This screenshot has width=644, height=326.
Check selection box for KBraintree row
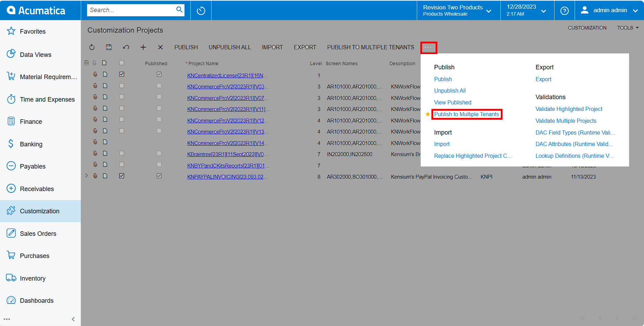coord(122,153)
